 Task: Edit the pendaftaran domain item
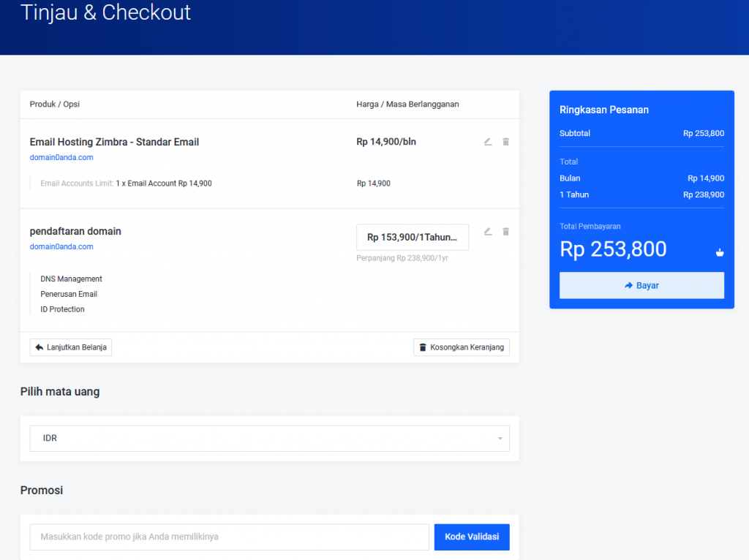pos(488,232)
